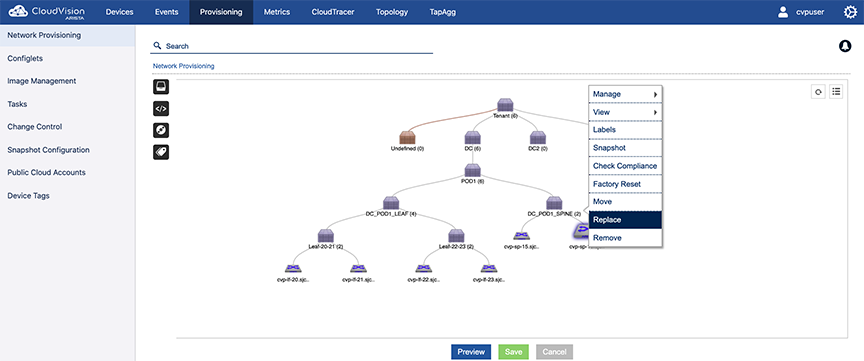Choose Move in context menu
Screen dimensions: 864x361
click(625, 202)
